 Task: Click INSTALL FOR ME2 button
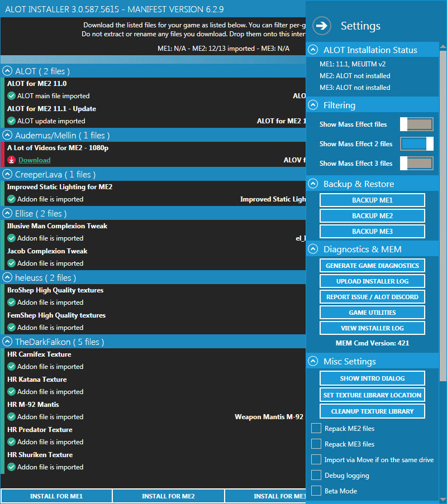[168, 496]
